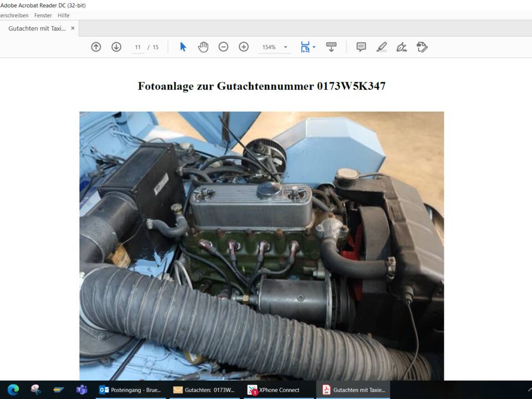Expand the page fit options dropdown
The image size is (532, 399).
314,47
